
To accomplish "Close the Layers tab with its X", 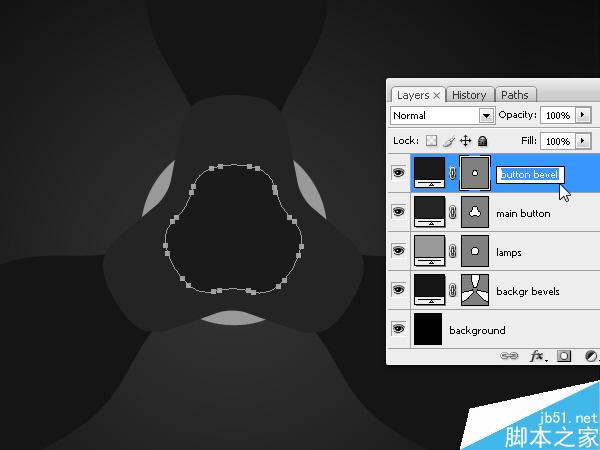I will (x=437, y=96).
